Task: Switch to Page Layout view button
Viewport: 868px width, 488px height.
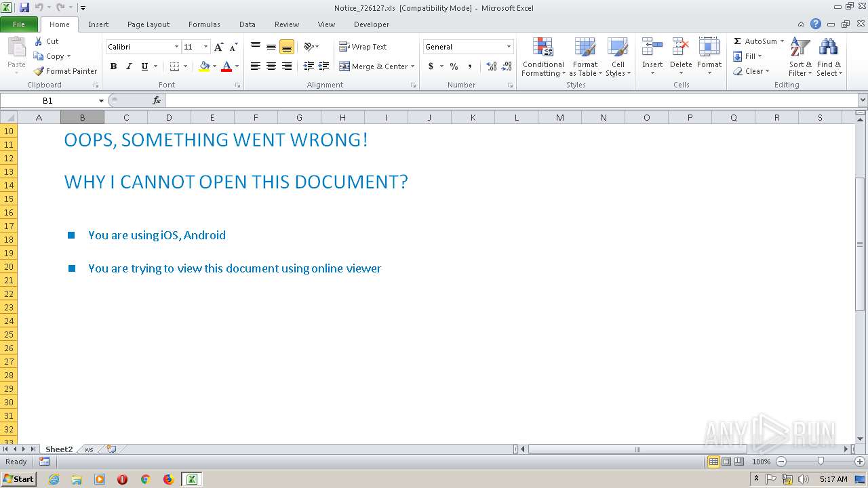Action: tap(726, 462)
